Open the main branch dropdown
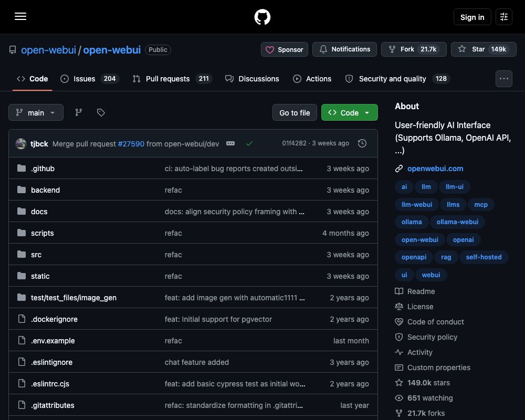 click(36, 112)
